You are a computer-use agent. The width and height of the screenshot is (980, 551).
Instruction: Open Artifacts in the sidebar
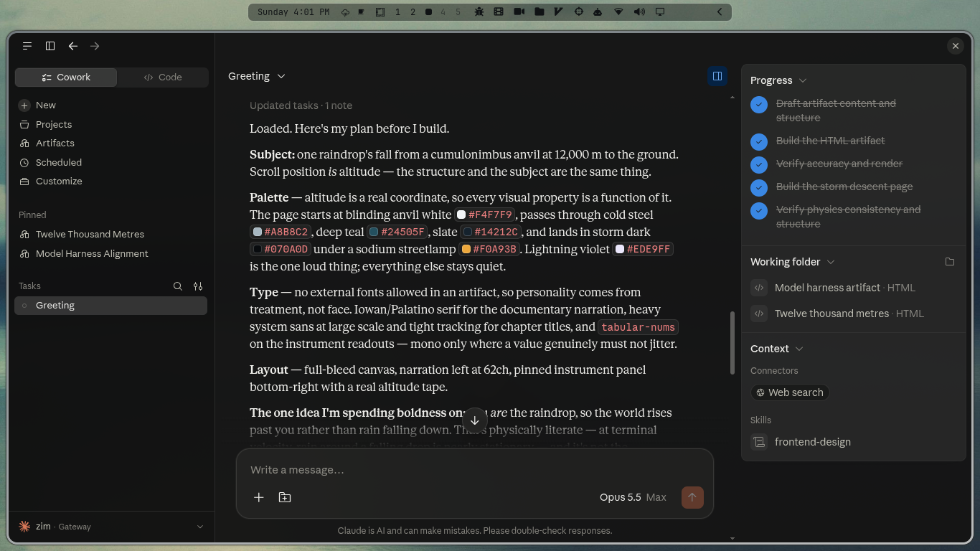coord(111,143)
